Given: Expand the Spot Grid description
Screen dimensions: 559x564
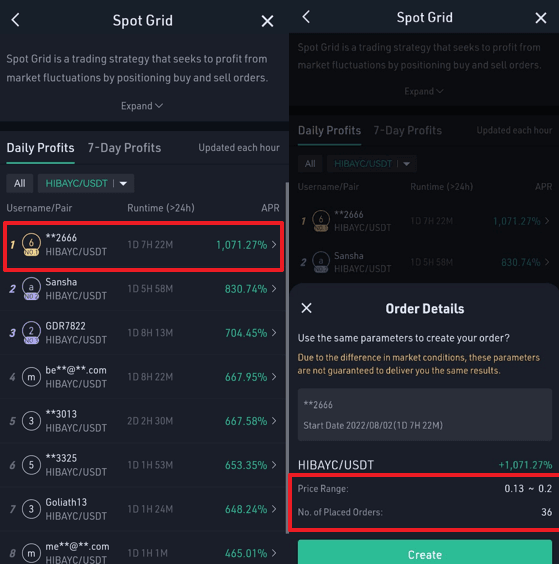Looking at the screenshot, I should 142,106.
